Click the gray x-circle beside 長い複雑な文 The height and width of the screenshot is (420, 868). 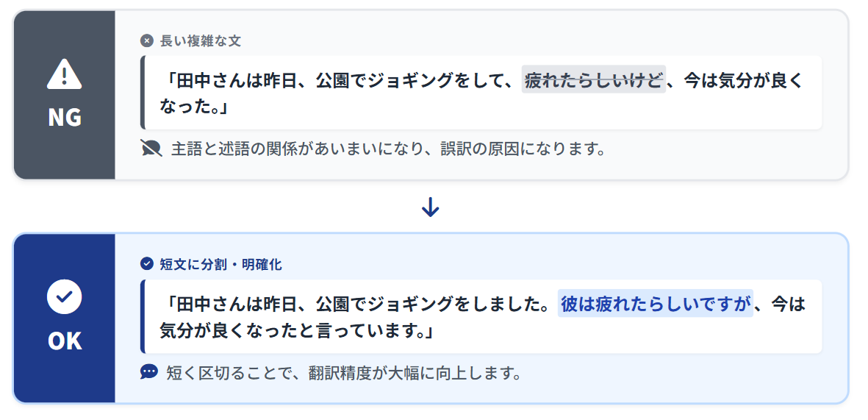pos(147,41)
